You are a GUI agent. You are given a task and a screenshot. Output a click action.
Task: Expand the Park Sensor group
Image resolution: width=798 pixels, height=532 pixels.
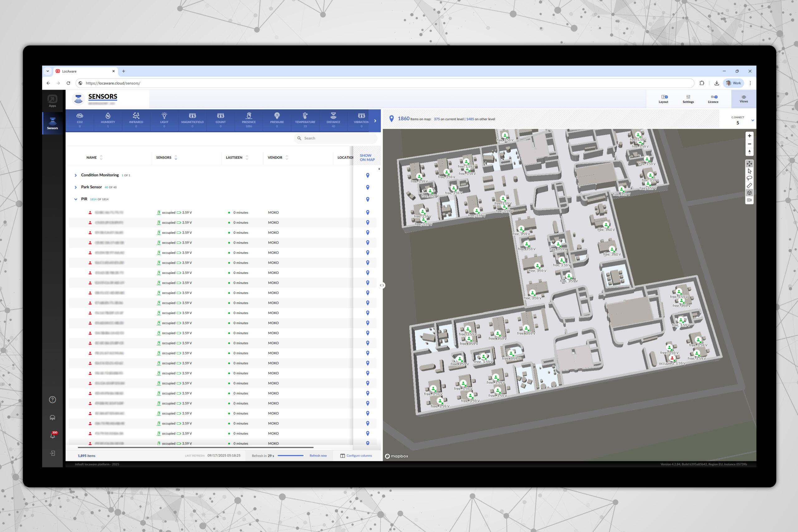click(x=76, y=187)
